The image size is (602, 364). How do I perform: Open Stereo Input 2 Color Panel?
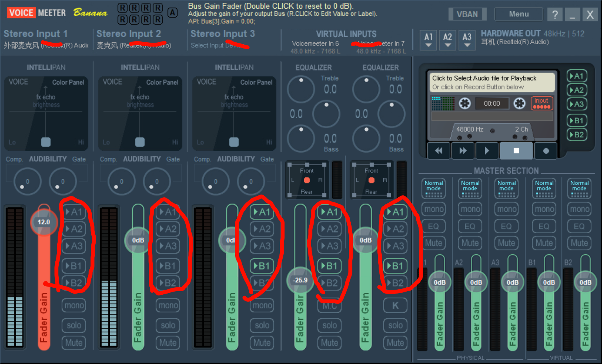(162, 82)
